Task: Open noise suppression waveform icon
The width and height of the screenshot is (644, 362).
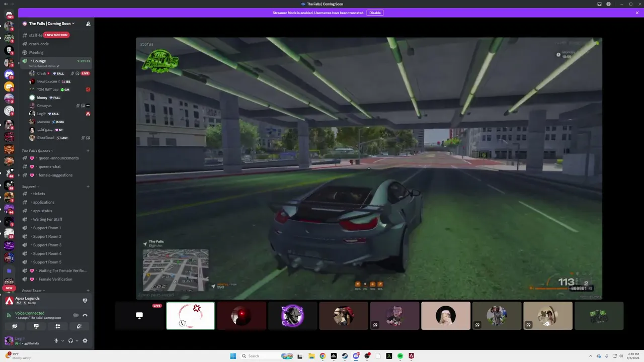Action: point(76,315)
